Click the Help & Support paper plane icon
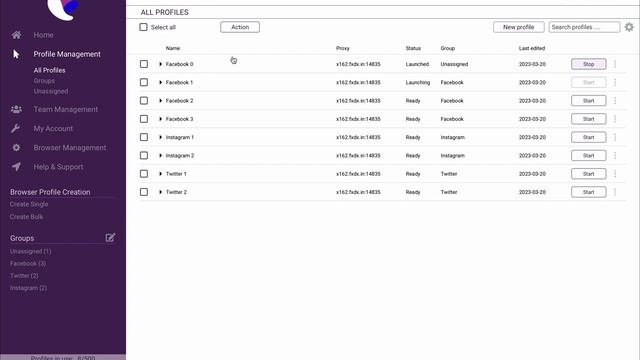This screenshot has width=640, height=360. (x=16, y=167)
